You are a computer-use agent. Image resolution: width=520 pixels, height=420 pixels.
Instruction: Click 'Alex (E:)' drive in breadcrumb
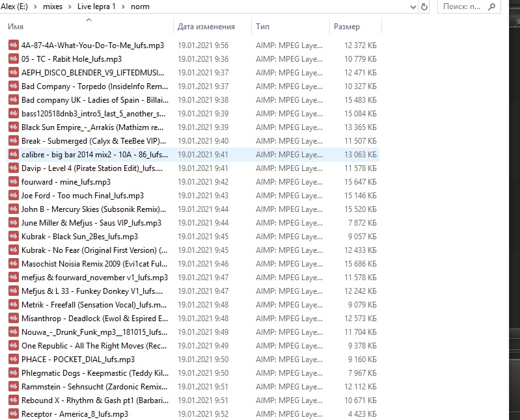coord(14,7)
